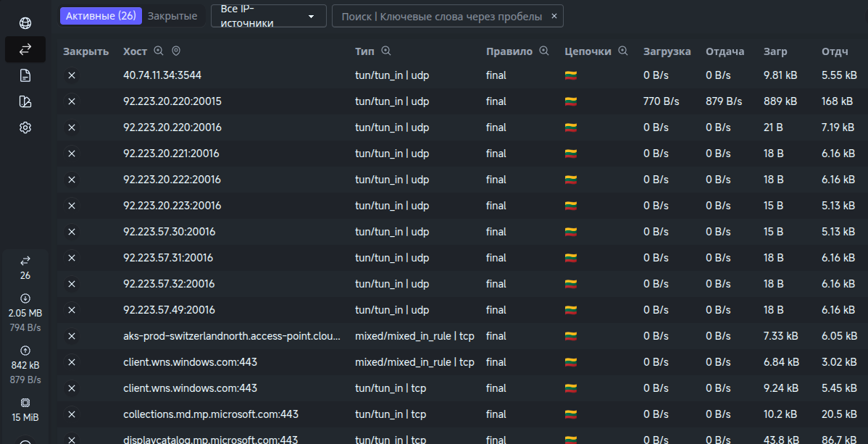Close connection 40.74.11.34:3544

pos(72,75)
